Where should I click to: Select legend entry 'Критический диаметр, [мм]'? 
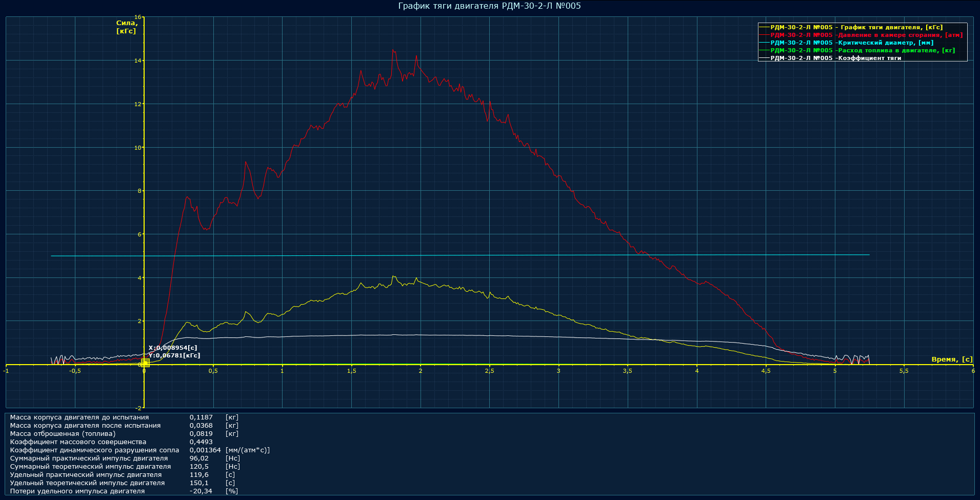click(846, 43)
